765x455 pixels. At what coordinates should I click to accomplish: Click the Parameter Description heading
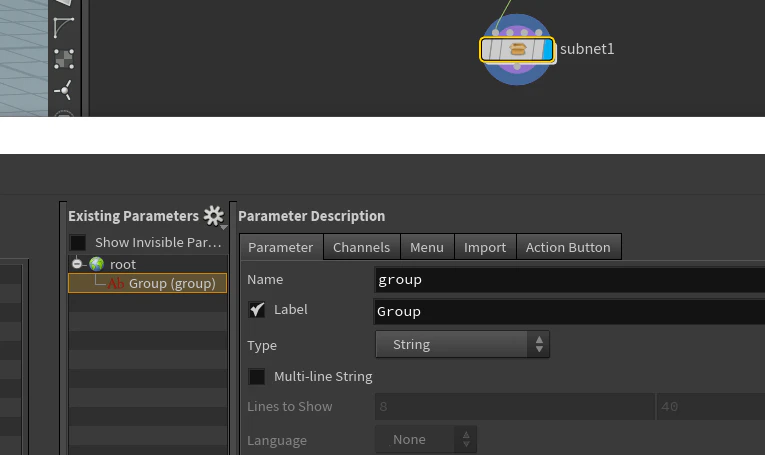(x=312, y=216)
